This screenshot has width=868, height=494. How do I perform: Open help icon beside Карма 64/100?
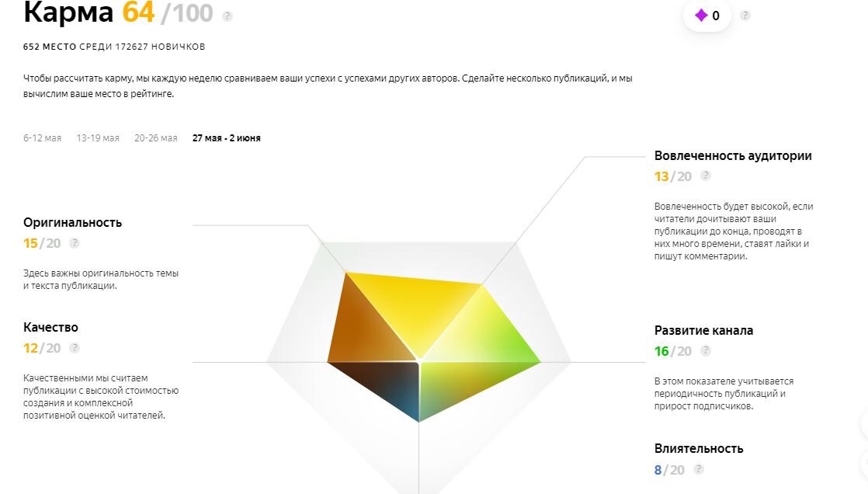pyautogui.click(x=227, y=16)
